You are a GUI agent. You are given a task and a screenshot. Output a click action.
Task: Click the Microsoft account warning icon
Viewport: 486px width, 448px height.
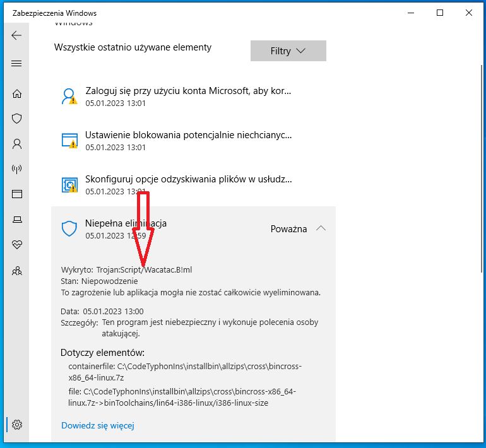tap(69, 97)
